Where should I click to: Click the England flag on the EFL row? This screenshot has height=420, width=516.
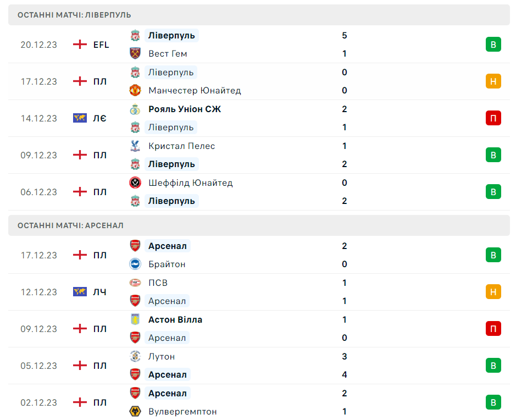click(x=80, y=45)
